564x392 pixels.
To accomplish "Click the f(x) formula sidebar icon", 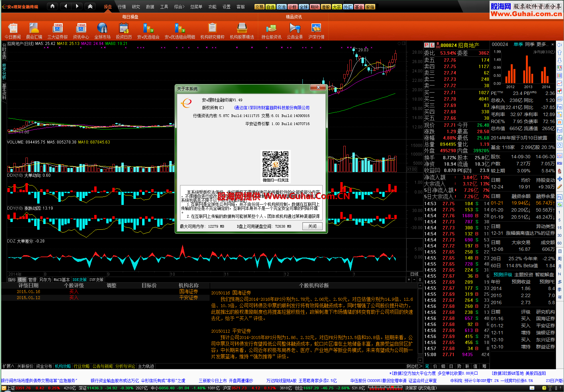I will click(x=560, y=137).
